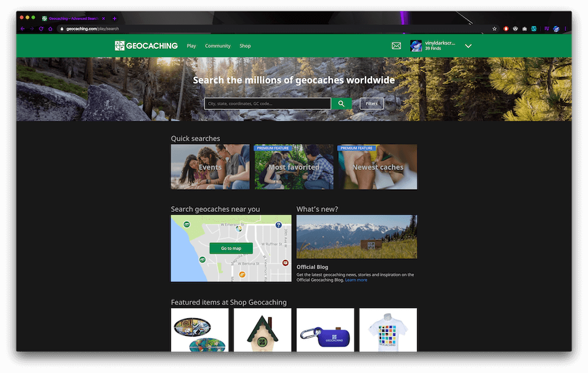
Task: Open the browser three-dot menu
Action: tap(565, 28)
